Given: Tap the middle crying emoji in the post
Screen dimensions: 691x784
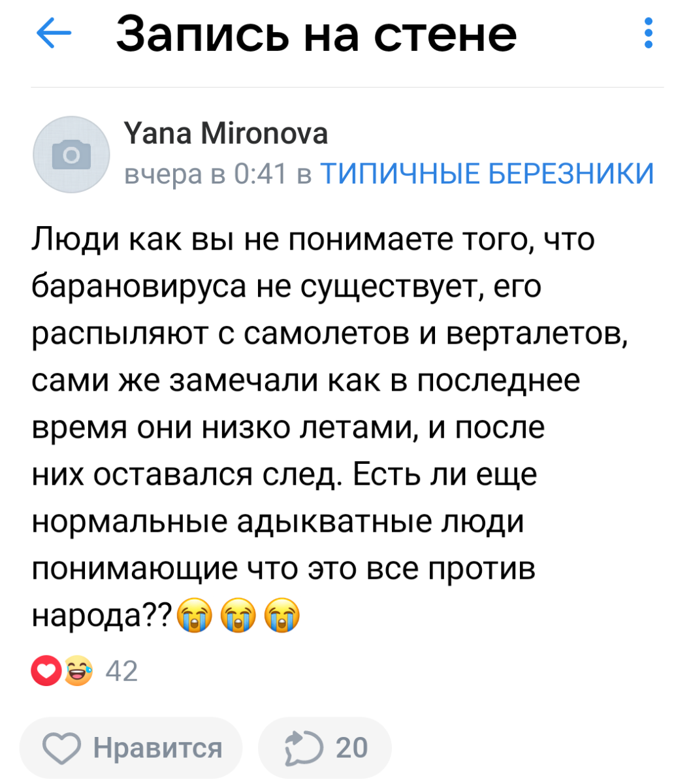Looking at the screenshot, I should [x=238, y=616].
